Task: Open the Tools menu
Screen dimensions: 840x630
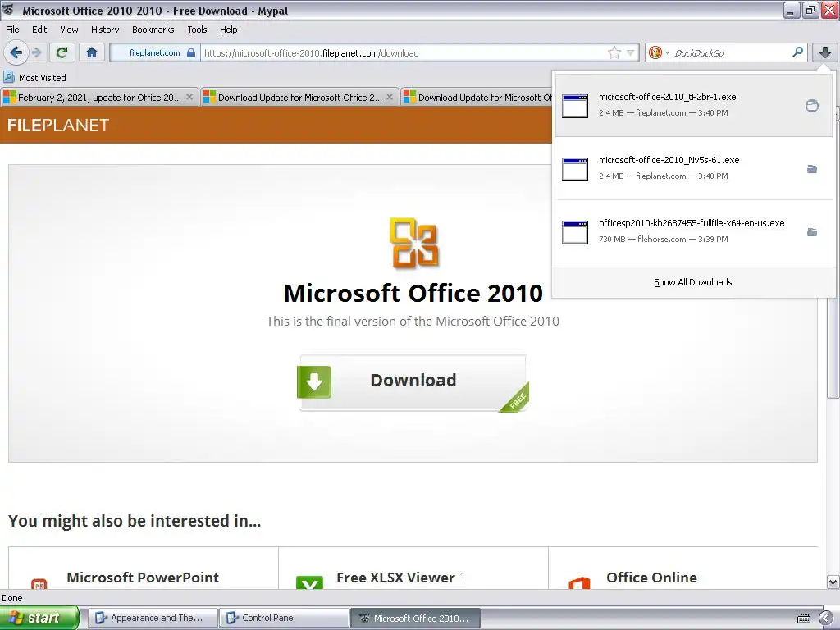Action: point(197,30)
